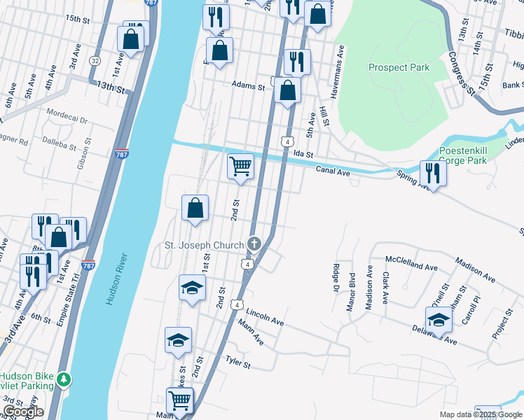Open the Hudson Bike parking tree marker
Image resolution: width=524 pixels, height=420 pixels.
64,380
